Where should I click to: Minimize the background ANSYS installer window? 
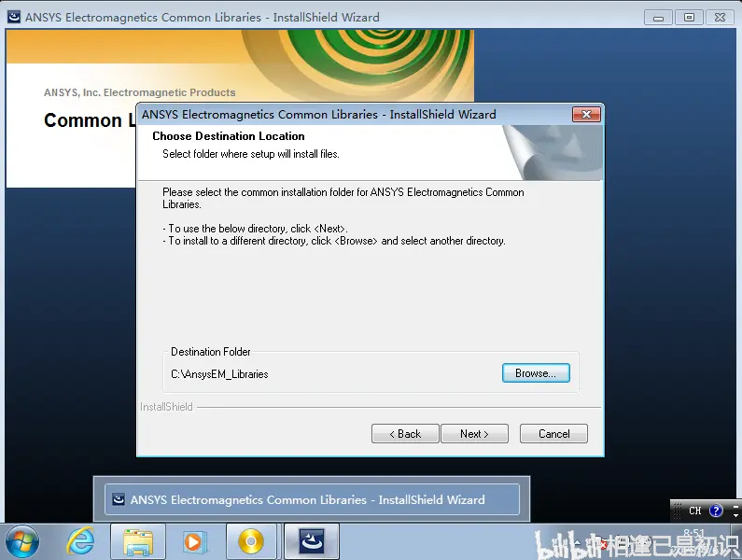[x=658, y=18]
